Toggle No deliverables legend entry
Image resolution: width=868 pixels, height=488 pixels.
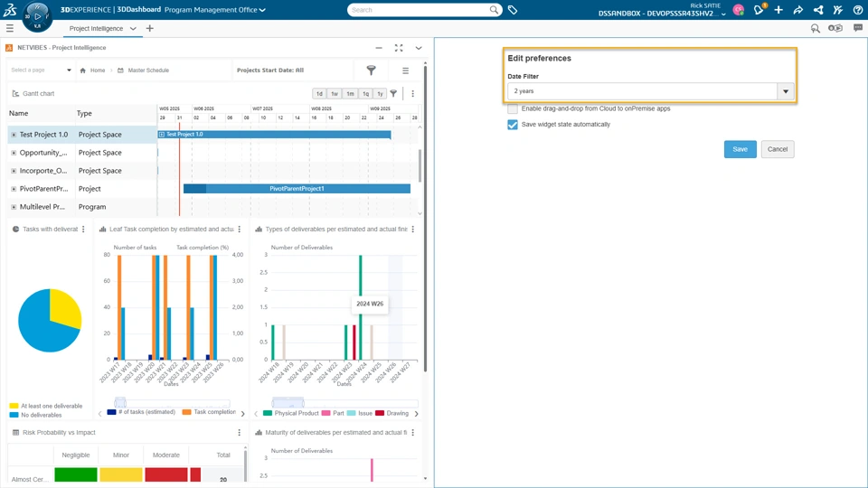[x=36, y=415]
